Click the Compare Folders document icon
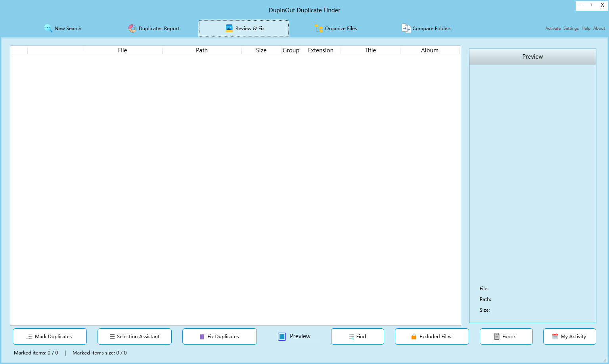The width and height of the screenshot is (609, 364). (406, 28)
